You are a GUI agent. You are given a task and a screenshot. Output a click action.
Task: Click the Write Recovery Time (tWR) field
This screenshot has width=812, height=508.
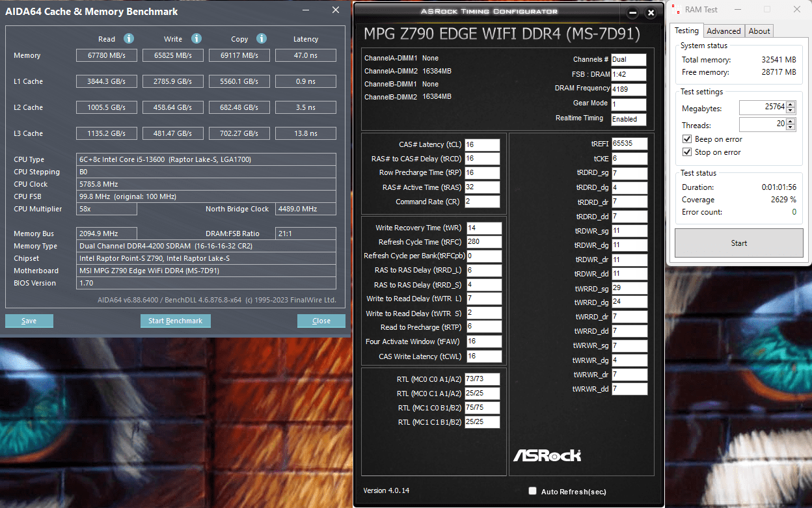coord(484,228)
